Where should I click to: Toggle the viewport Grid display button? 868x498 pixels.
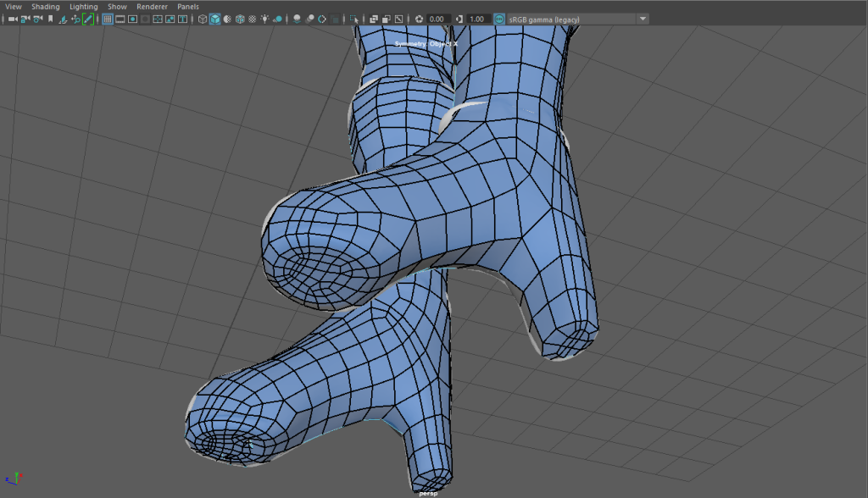click(x=108, y=19)
